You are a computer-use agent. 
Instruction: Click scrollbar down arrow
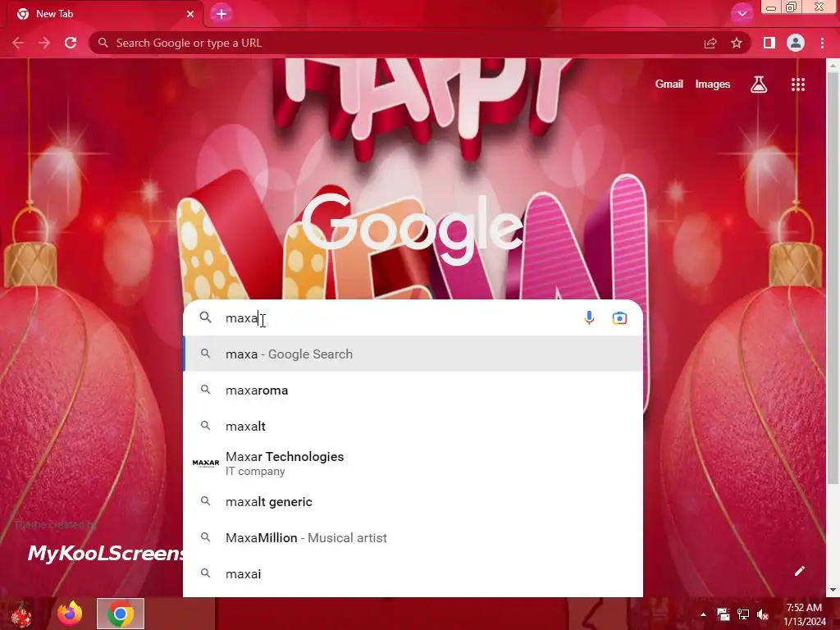[x=833, y=590]
